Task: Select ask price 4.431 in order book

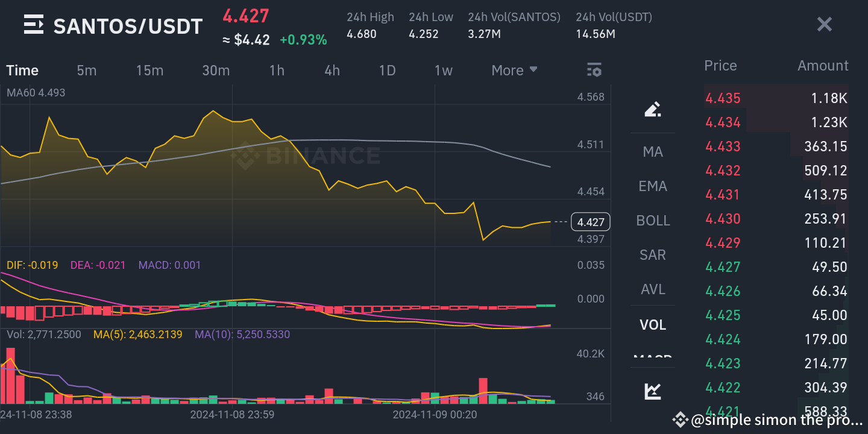Action: coord(723,195)
